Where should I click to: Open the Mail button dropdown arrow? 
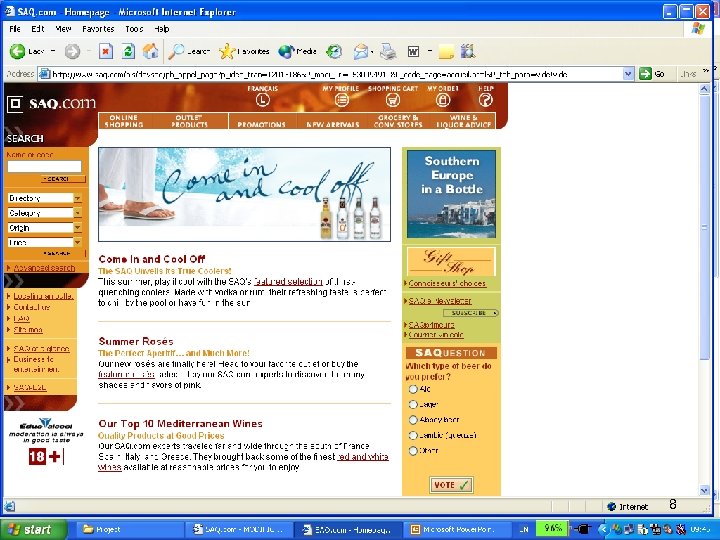click(372, 51)
